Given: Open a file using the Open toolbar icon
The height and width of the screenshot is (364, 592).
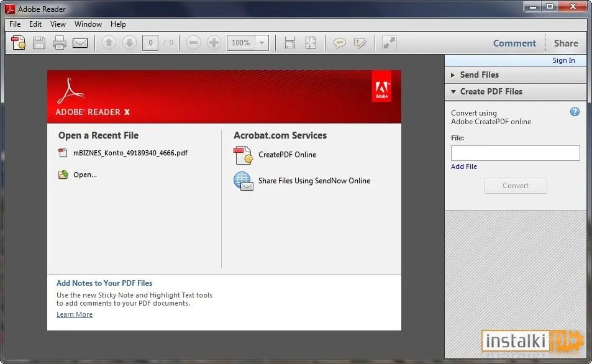Looking at the screenshot, I should click(x=18, y=42).
